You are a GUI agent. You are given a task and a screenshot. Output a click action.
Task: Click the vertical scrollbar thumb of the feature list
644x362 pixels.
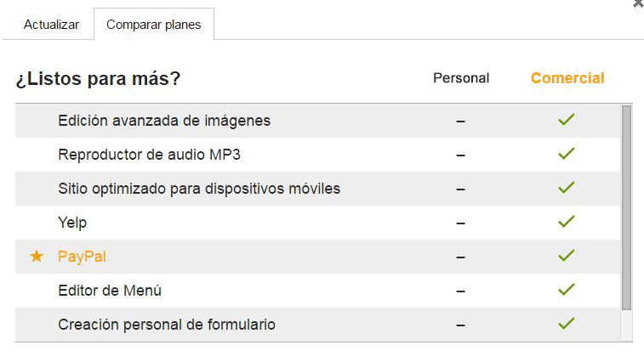tap(626, 207)
